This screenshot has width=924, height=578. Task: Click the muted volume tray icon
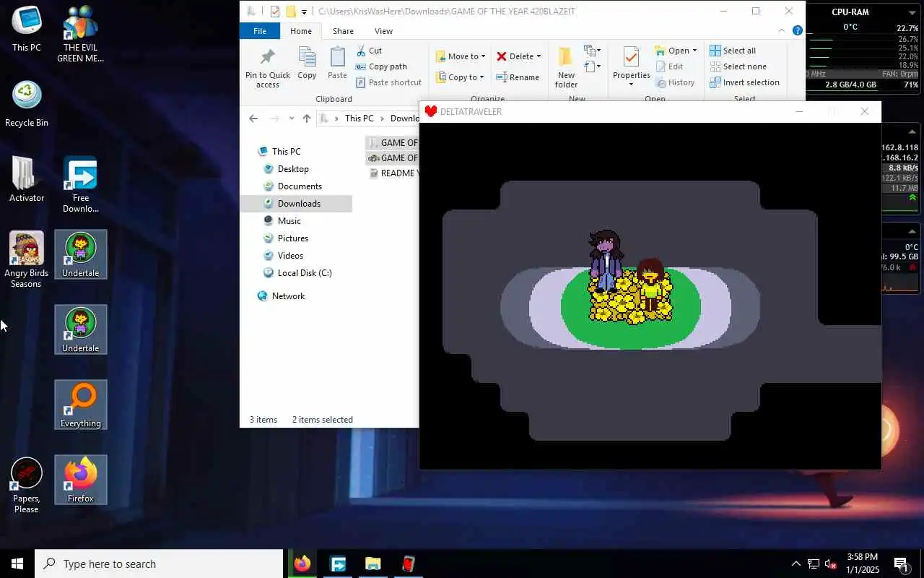831,564
